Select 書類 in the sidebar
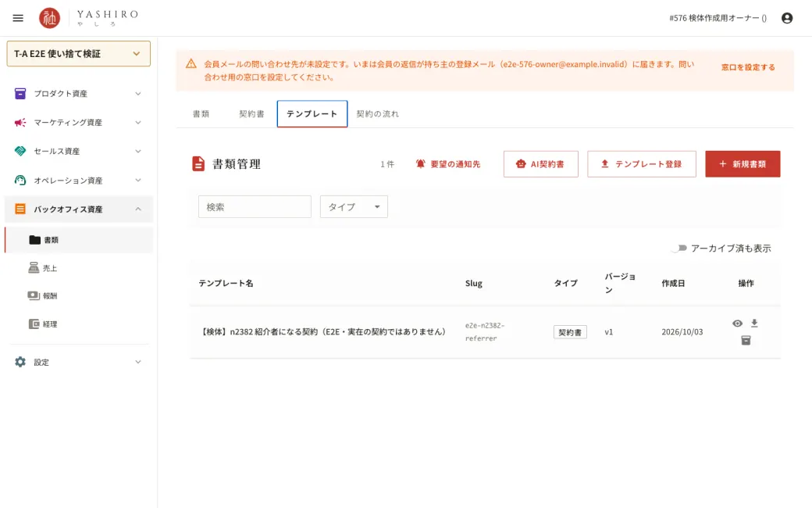812x508 pixels. [79, 240]
